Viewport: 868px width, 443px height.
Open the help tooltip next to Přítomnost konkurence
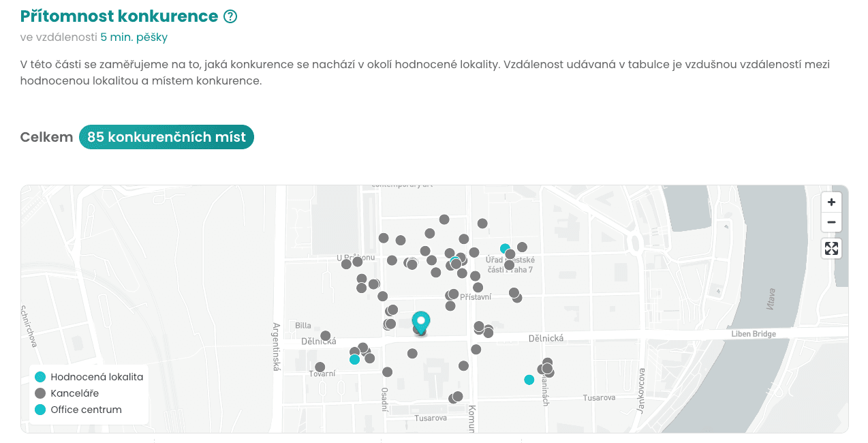tap(230, 16)
